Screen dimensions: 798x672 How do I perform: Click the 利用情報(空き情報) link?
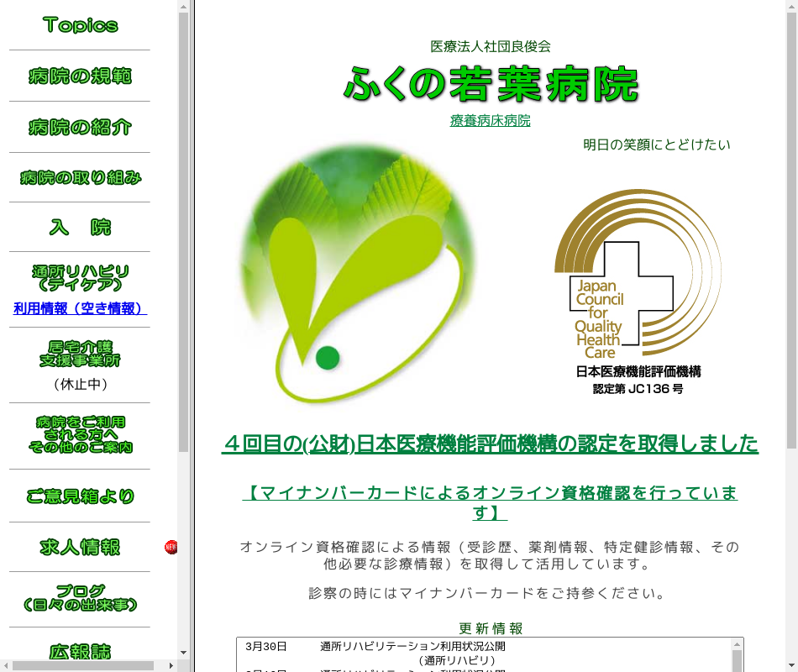point(80,308)
